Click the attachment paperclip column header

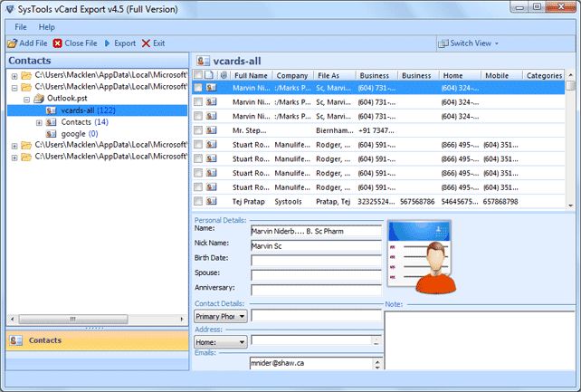[224, 75]
